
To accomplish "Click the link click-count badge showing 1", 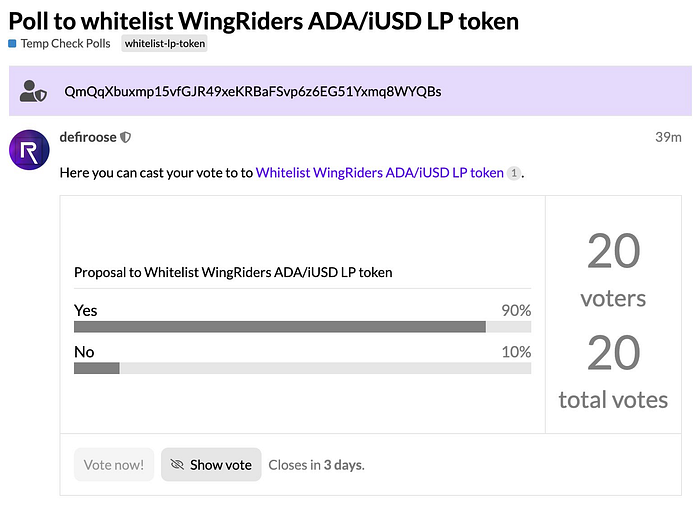I will (514, 173).
